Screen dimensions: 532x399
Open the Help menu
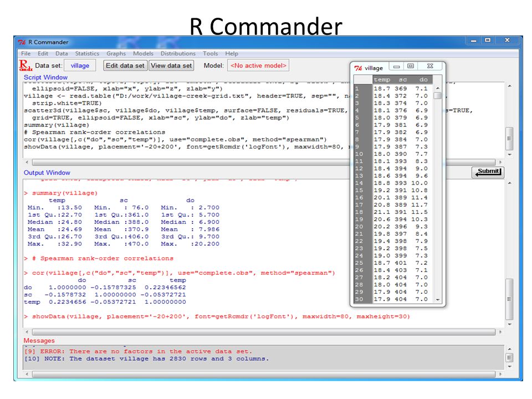click(232, 54)
